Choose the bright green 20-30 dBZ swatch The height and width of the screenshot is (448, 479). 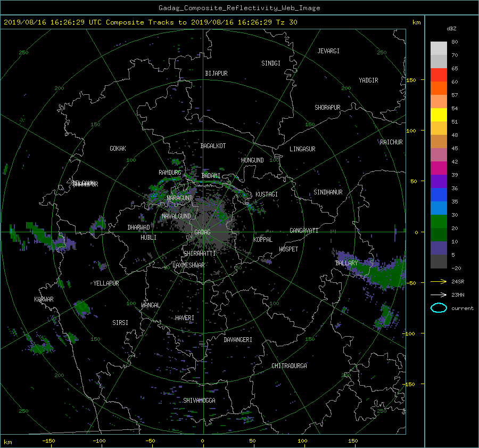tap(439, 222)
